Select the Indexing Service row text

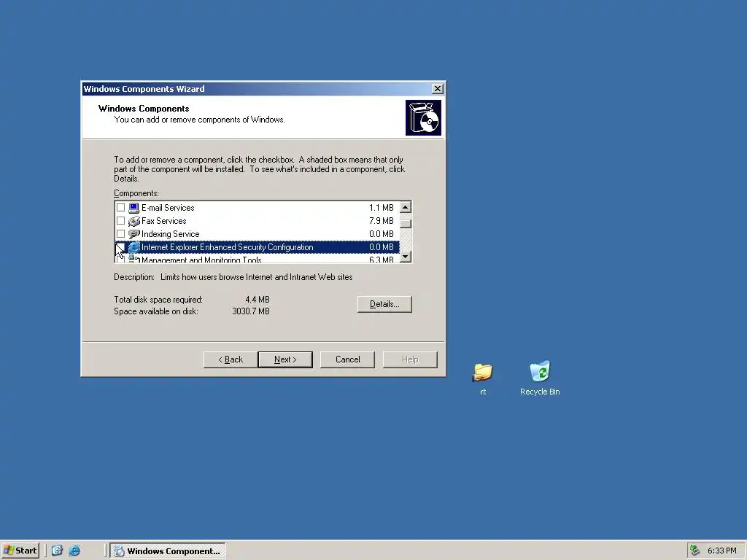[x=170, y=234]
